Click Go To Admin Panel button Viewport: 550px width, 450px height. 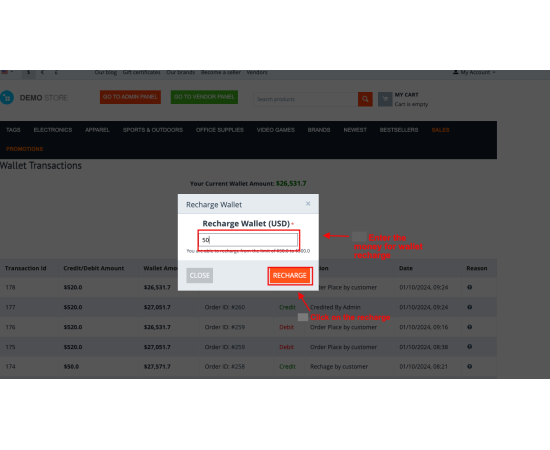(x=130, y=97)
